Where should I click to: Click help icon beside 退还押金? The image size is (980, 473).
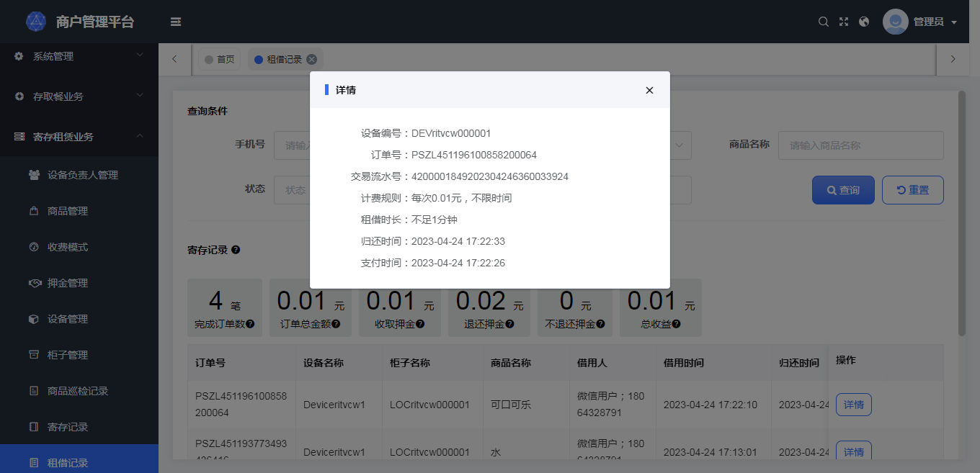509,324
